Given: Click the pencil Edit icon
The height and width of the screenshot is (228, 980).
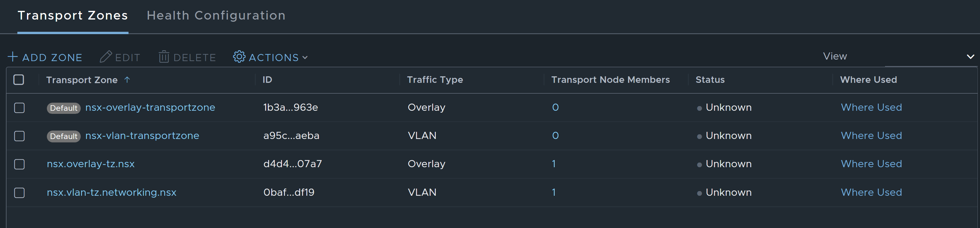Looking at the screenshot, I should (106, 57).
